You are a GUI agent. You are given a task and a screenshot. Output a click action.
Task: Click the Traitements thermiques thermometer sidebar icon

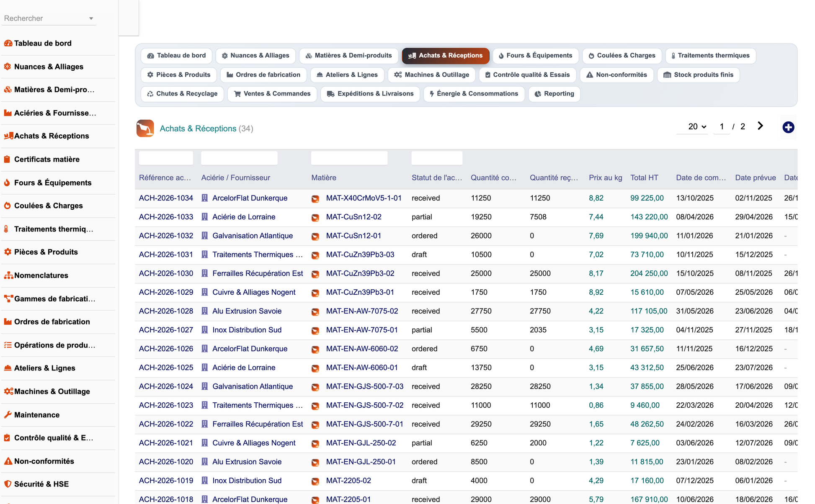coord(6,229)
